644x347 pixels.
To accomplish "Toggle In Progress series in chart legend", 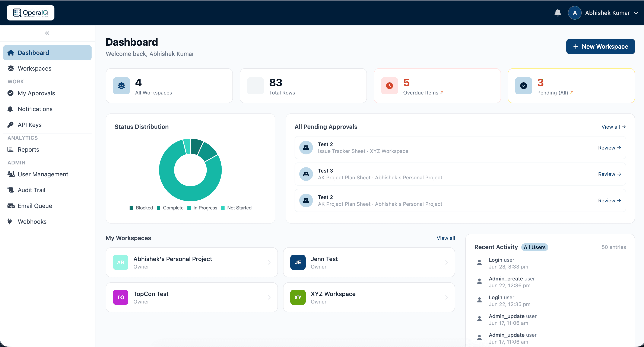I will (x=202, y=208).
